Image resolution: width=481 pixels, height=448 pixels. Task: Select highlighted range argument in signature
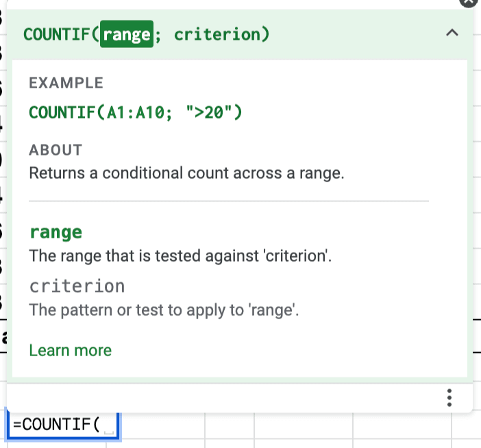coord(126,34)
